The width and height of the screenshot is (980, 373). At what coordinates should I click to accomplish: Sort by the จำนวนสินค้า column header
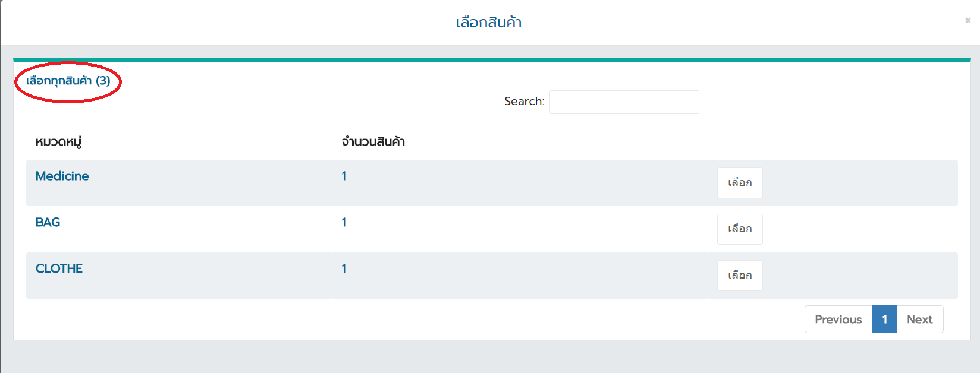click(x=373, y=141)
